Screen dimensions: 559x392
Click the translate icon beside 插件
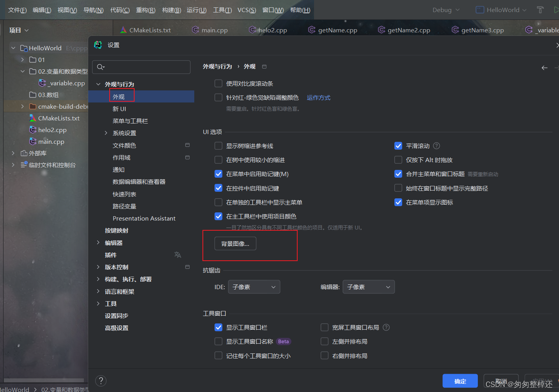[177, 255]
